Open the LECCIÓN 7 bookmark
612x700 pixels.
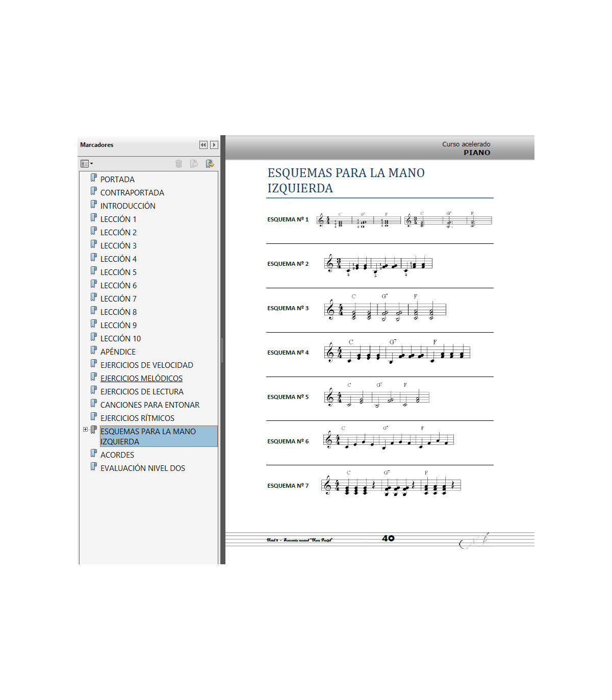(x=118, y=299)
